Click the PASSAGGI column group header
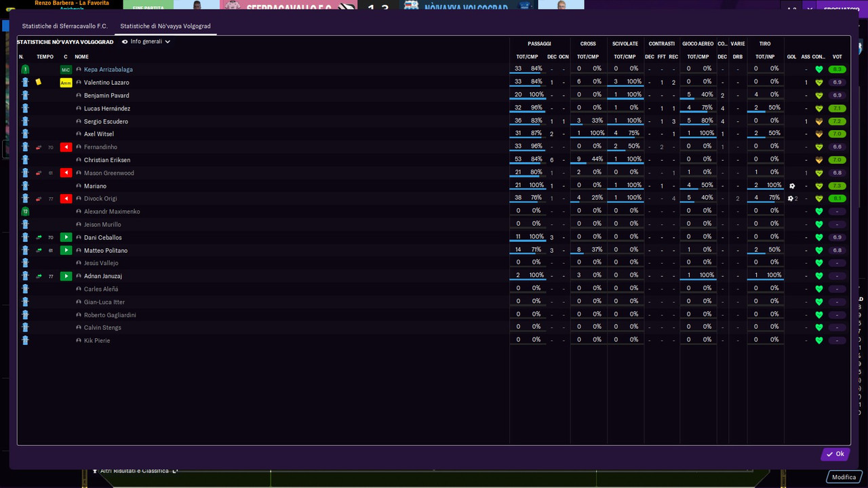This screenshot has height=488, width=868. (539, 43)
